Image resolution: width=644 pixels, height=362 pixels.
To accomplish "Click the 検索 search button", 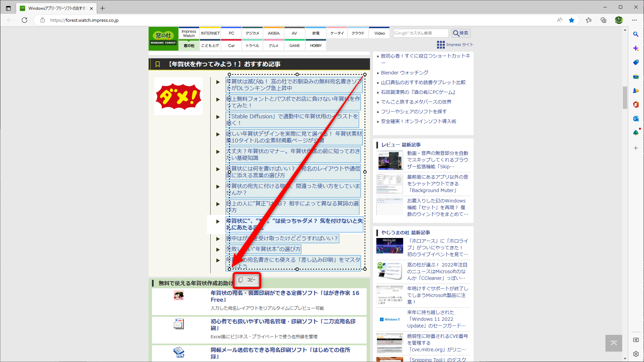I will (x=461, y=33).
